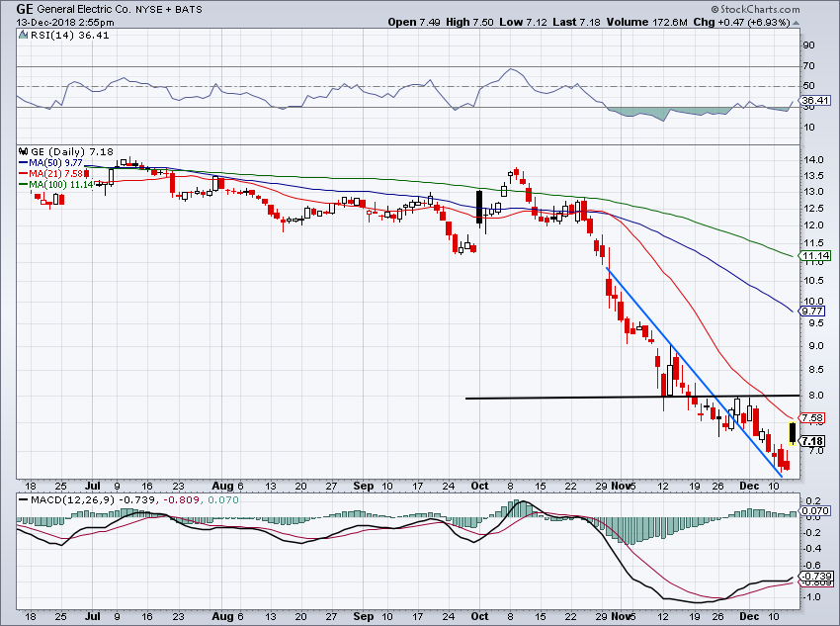The height and width of the screenshot is (626, 840).
Task: Click the 9.77 blue MA price tag
Action: tap(813, 310)
